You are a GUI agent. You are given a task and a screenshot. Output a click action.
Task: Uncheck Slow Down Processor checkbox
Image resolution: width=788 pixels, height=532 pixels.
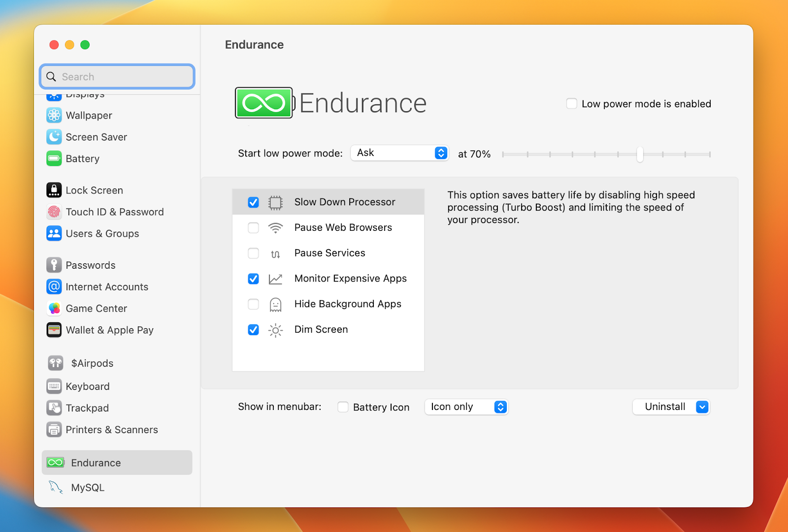tap(253, 202)
